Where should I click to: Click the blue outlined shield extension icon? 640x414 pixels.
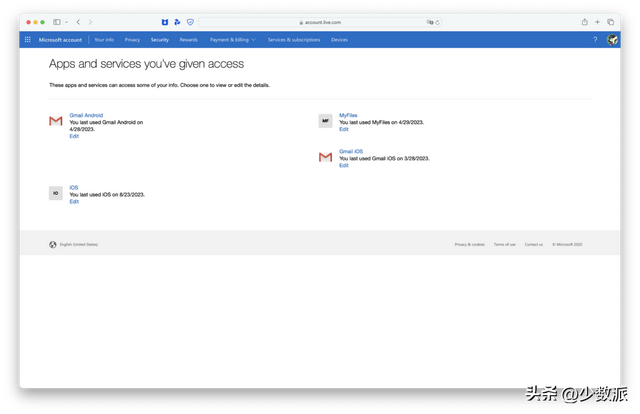[190, 22]
